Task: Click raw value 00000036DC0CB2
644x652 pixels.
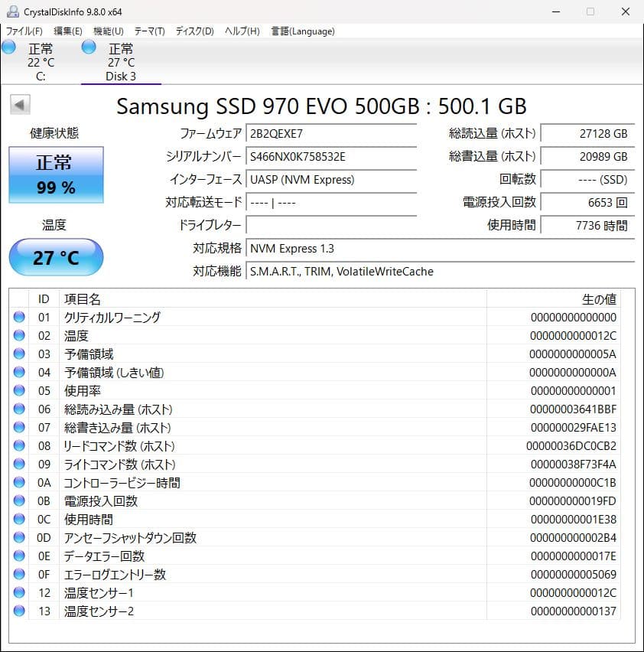Action: [571, 445]
